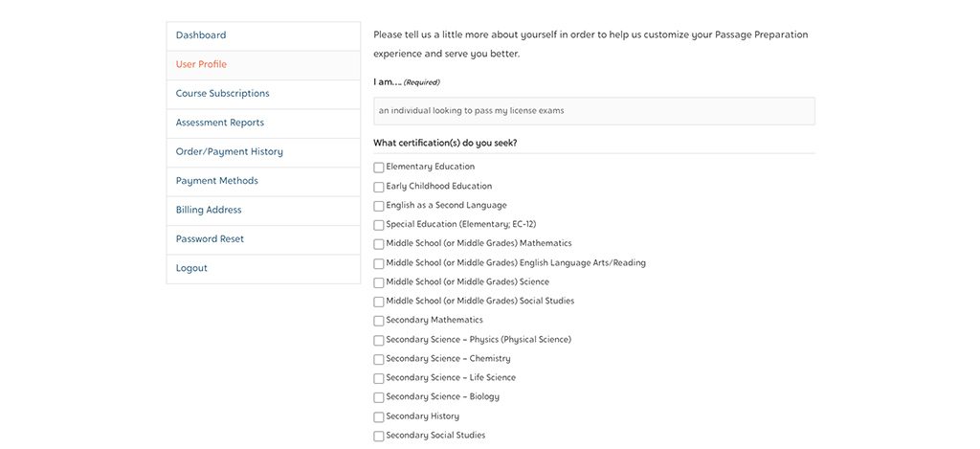Select the Special Education (Elementary; EC-12) checkbox
This screenshot has width=980, height=449.
coord(379,225)
